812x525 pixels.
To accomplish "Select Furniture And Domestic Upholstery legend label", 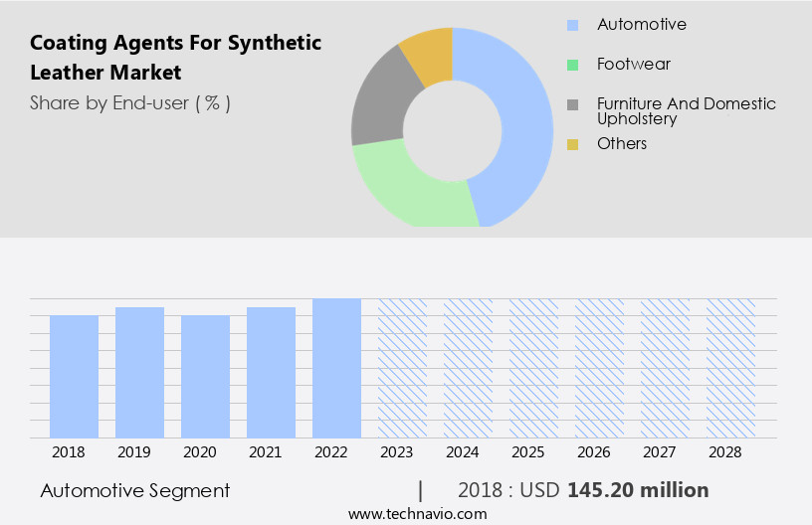I will pos(686,110).
